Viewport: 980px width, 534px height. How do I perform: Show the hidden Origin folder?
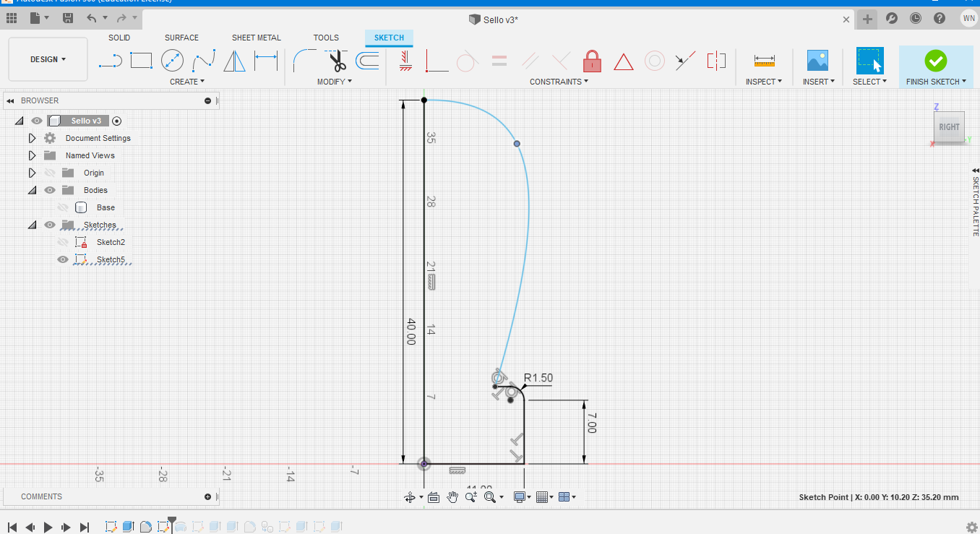(50, 173)
